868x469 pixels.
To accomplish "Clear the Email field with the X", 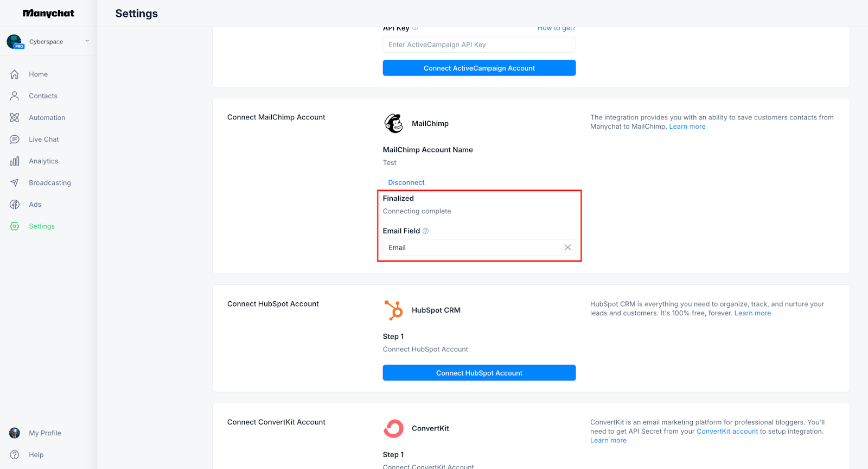I will (x=567, y=248).
